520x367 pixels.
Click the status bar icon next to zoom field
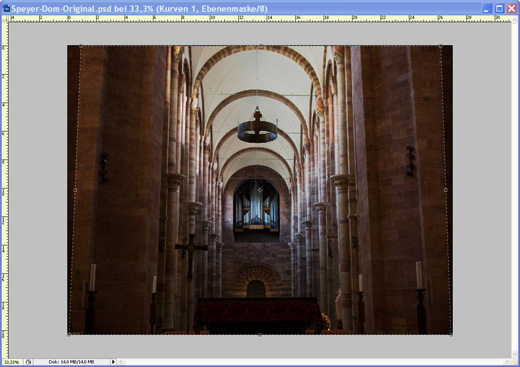[x=28, y=362]
